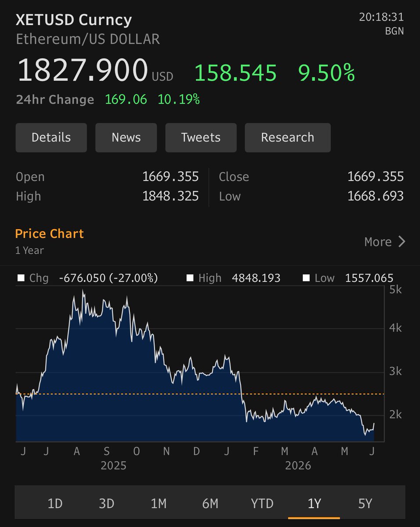Click the 2k axis label
The height and width of the screenshot is (527, 420).
pos(395,415)
